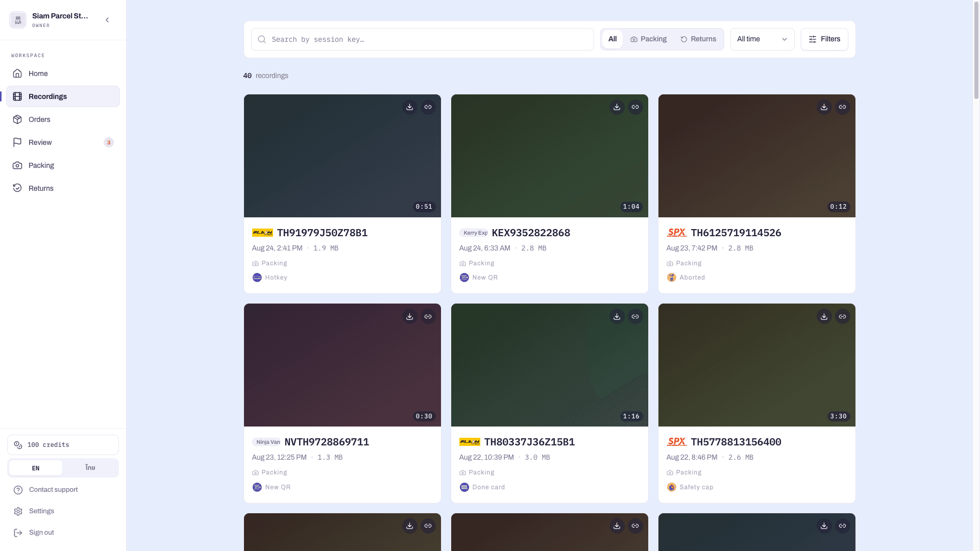
Task: Show All recordings tab
Action: (612, 39)
